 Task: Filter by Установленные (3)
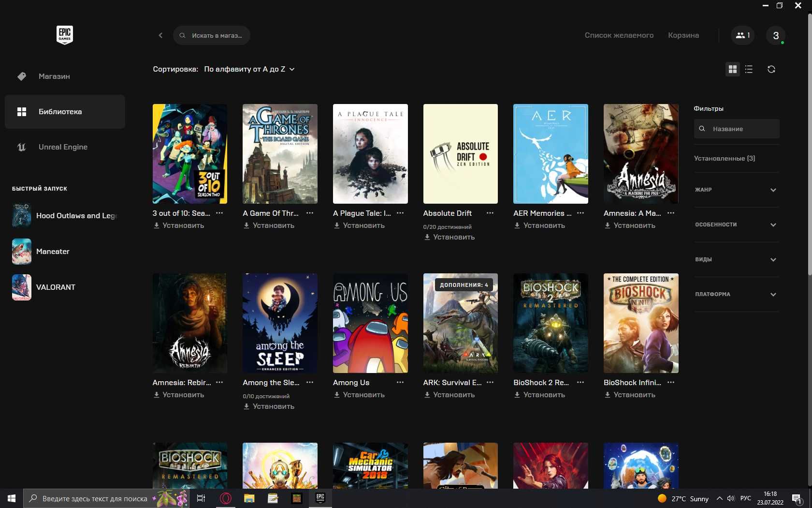(725, 158)
